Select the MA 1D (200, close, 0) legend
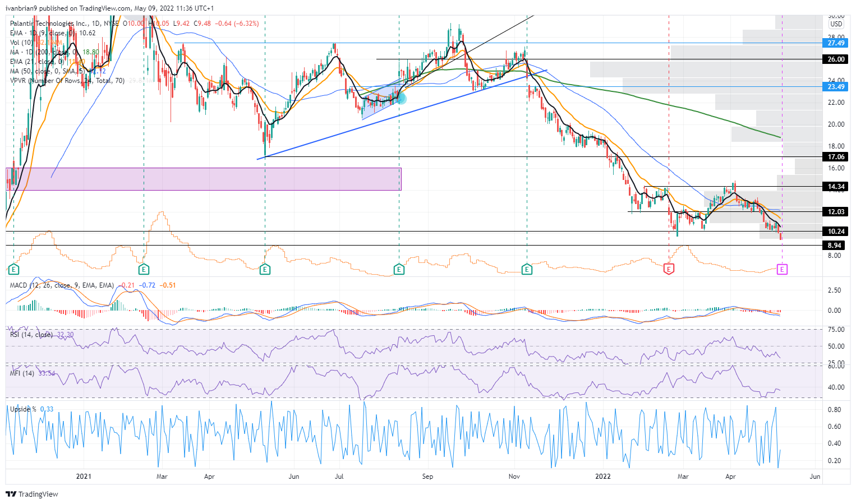Image resolution: width=856 pixels, height=504 pixels. tap(43, 52)
